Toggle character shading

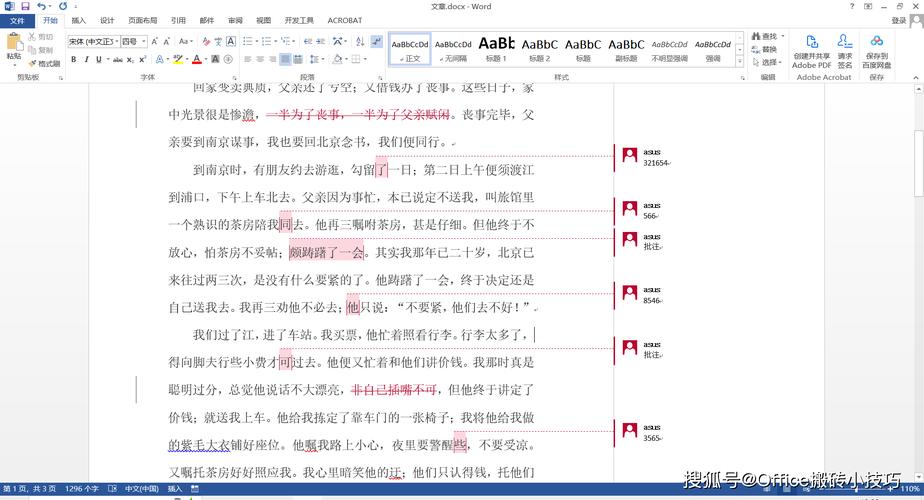pyautogui.click(x=215, y=60)
